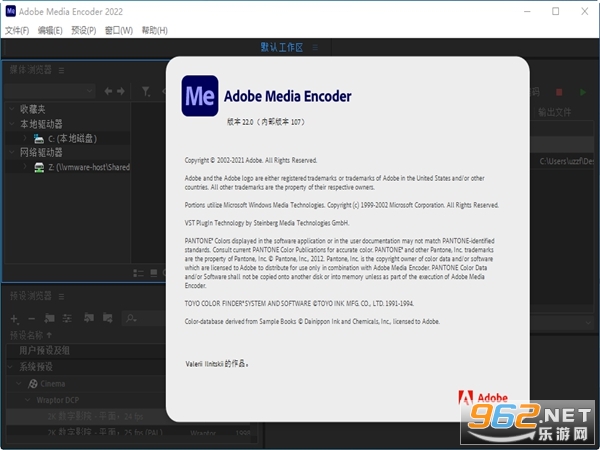Click the preset search field
Screen dimensions: 600x450
tap(144, 318)
